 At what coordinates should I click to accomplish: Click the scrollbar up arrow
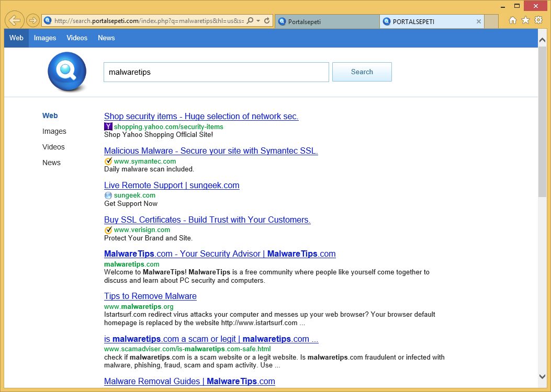pos(542,40)
